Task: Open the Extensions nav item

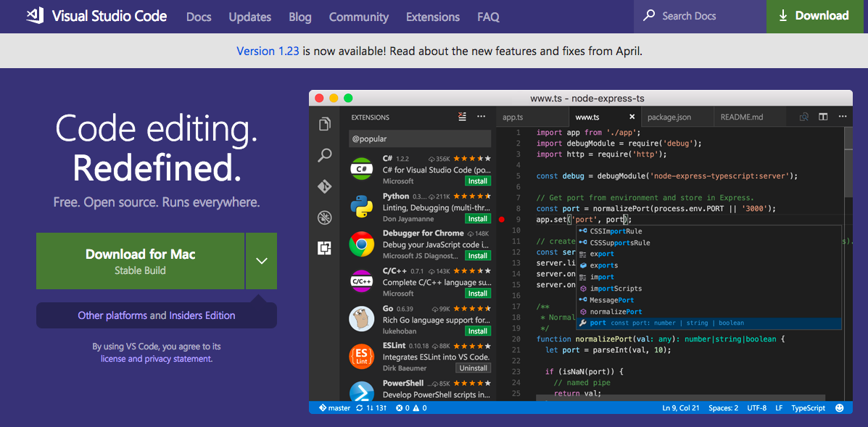Action: [x=433, y=17]
